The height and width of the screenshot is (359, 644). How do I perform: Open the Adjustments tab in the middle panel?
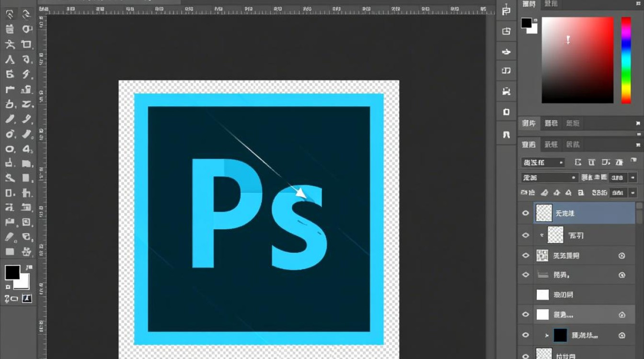551,123
